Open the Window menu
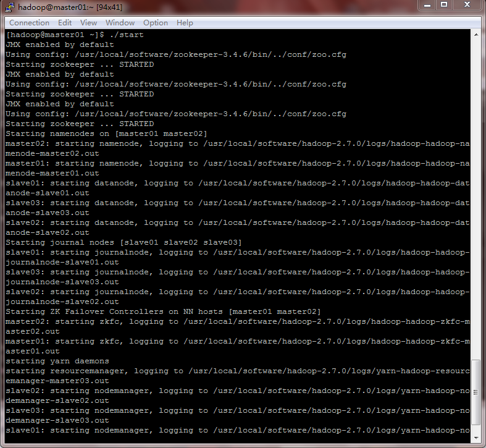The height and width of the screenshot is (448, 486). (x=120, y=23)
